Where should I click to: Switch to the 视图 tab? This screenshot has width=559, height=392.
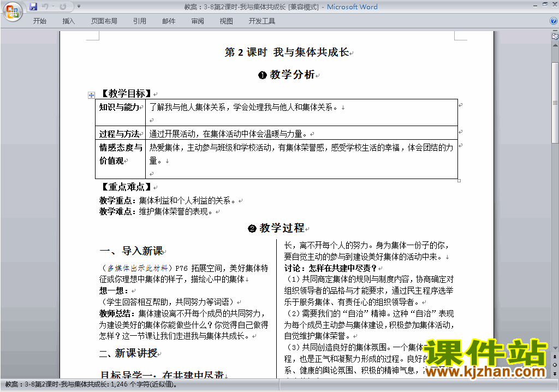pyautogui.click(x=227, y=21)
